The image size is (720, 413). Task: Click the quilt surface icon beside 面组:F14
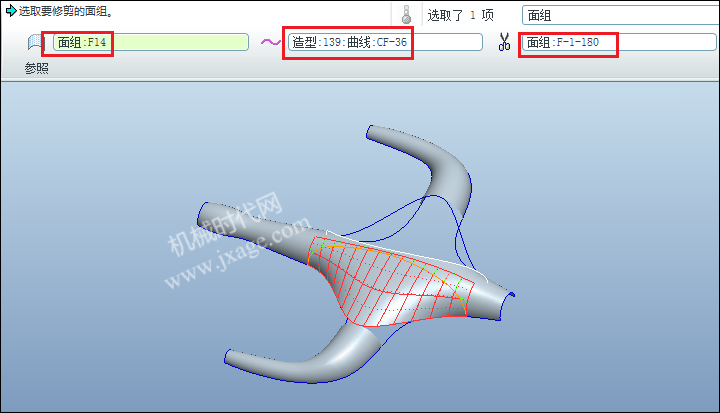click(35, 42)
